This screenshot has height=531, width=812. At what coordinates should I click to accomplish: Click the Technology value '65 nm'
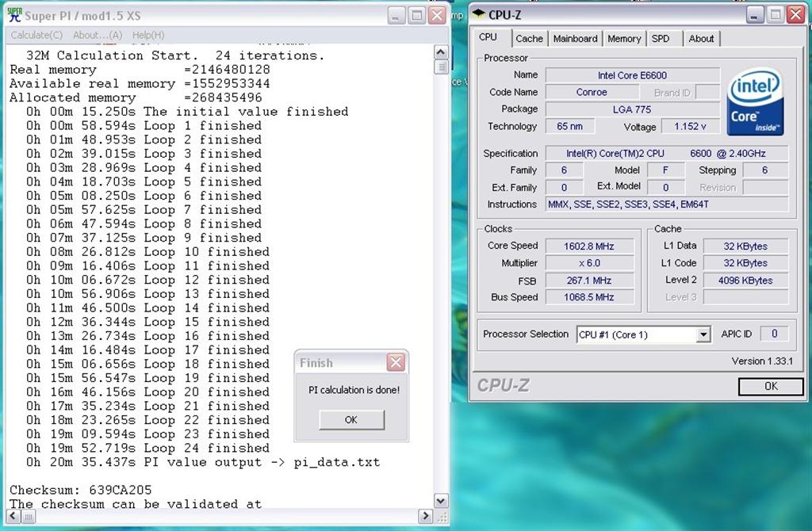tap(569, 126)
